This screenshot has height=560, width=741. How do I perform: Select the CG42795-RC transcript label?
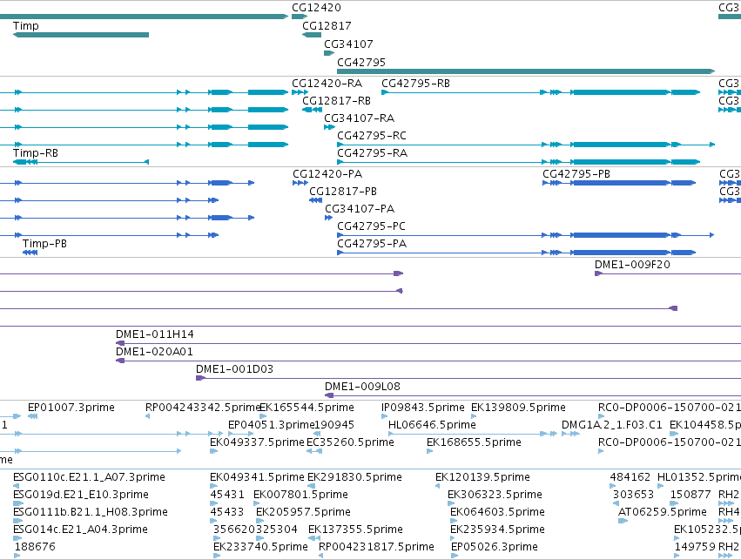pyautogui.click(x=372, y=136)
